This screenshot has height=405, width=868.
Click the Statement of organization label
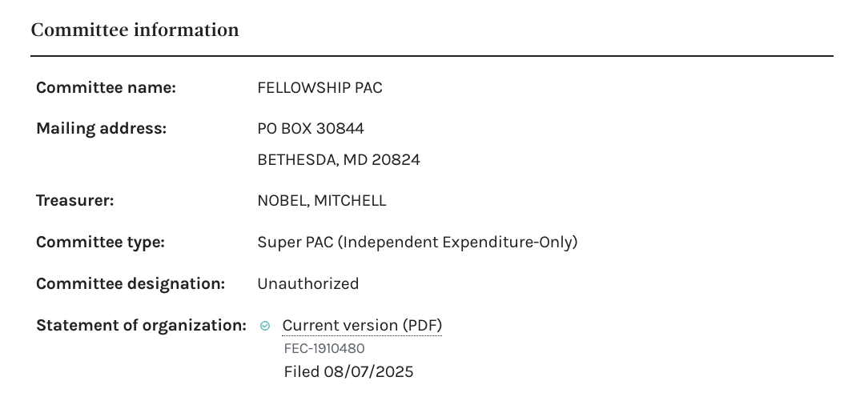(x=141, y=326)
